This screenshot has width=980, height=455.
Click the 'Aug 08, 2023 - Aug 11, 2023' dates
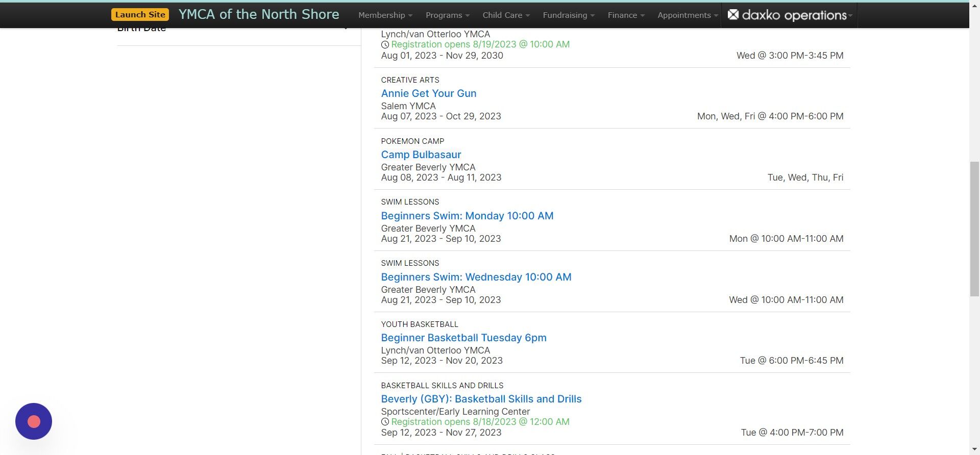(x=441, y=178)
